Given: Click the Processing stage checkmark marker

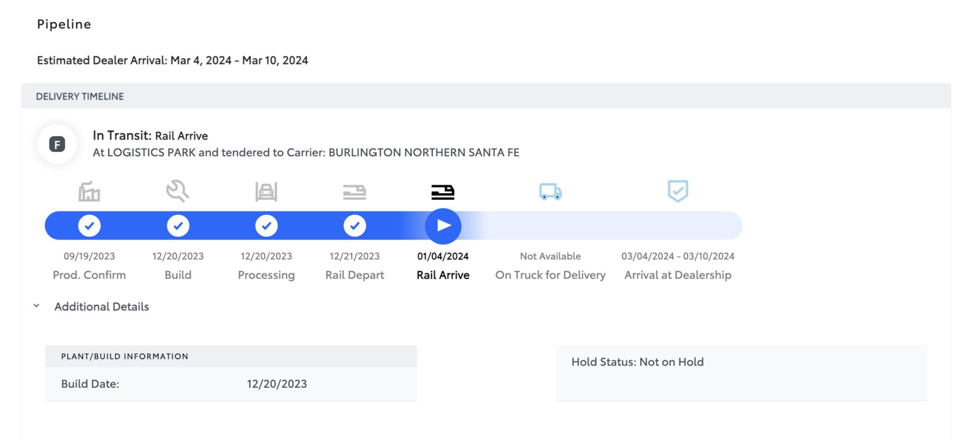Looking at the screenshot, I should click(x=266, y=226).
